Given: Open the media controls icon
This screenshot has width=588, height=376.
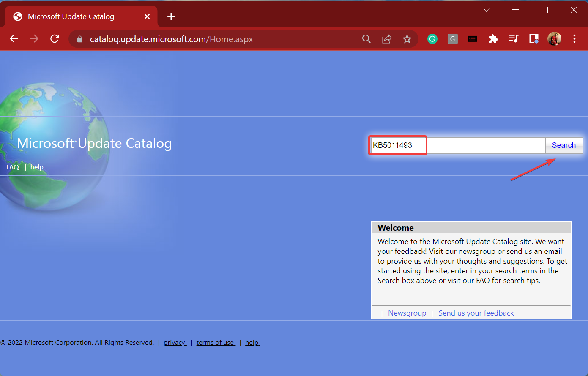Looking at the screenshot, I should click(513, 39).
